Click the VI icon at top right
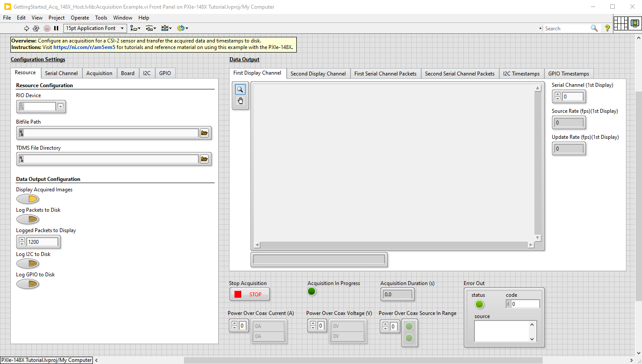 (x=635, y=23)
